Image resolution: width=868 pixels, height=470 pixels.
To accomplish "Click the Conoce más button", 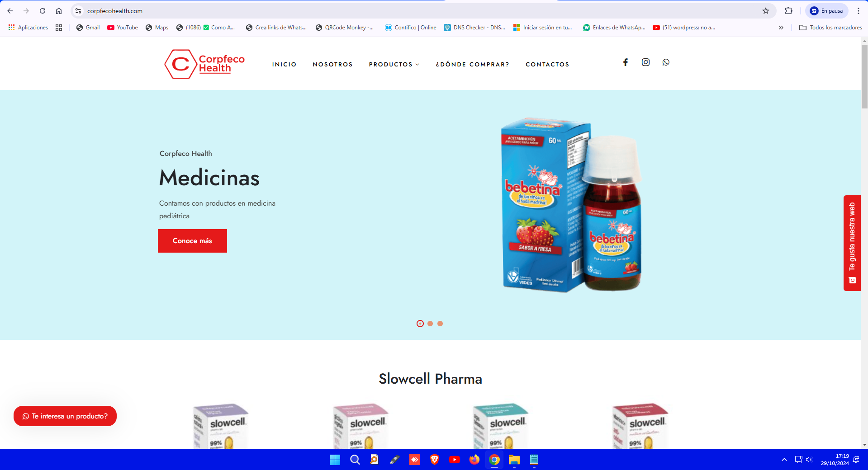I will 192,241.
